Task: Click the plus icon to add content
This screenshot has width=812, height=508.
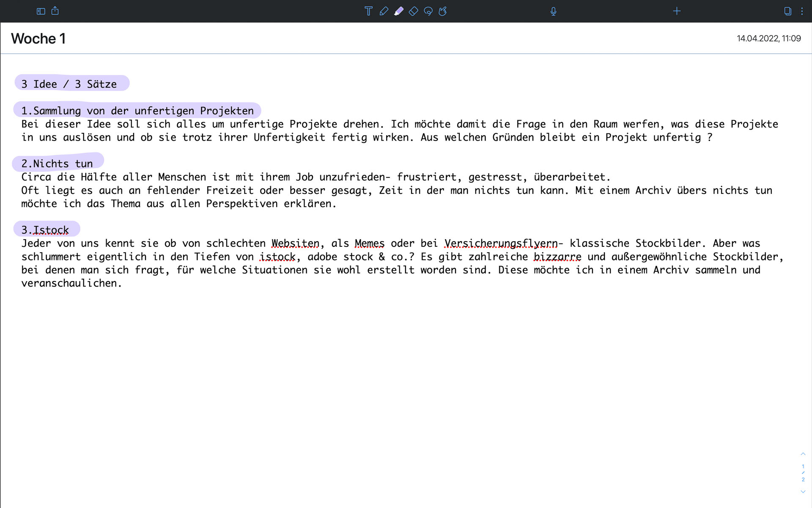Action: tap(677, 11)
